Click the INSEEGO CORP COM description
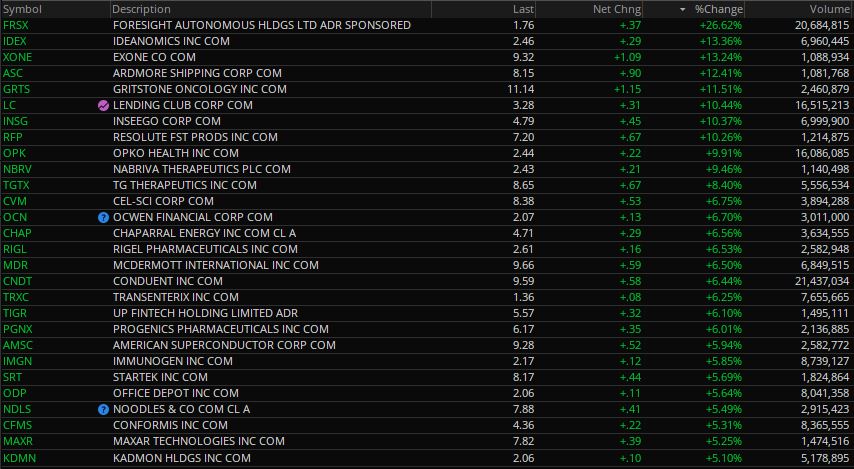Image resolution: width=854 pixels, height=469 pixels. [167, 121]
